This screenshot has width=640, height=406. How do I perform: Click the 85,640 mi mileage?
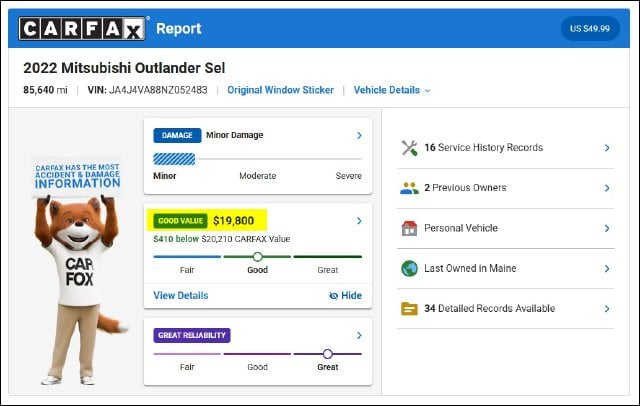coord(45,90)
